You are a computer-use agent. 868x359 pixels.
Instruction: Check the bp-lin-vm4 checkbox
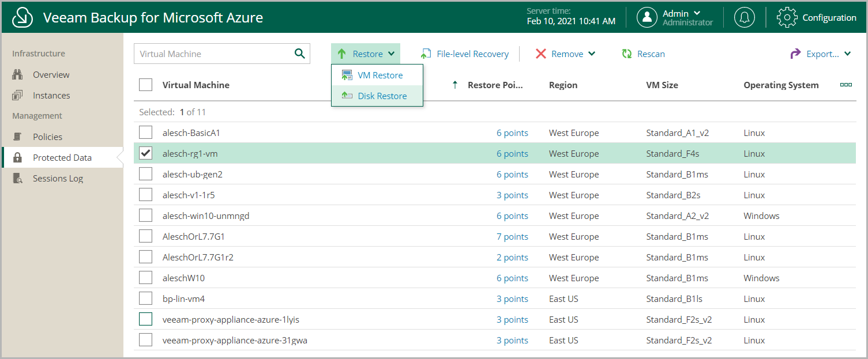(x=146, y=298)
